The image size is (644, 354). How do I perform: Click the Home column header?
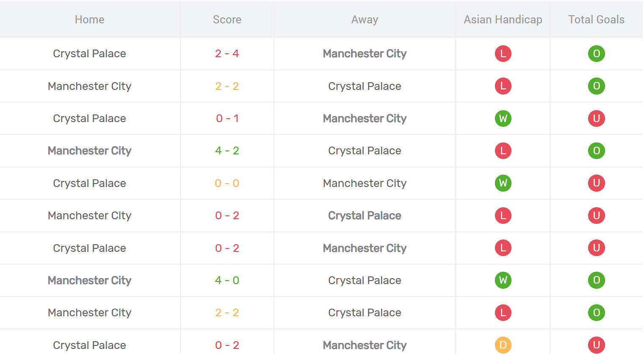point(89,20)
